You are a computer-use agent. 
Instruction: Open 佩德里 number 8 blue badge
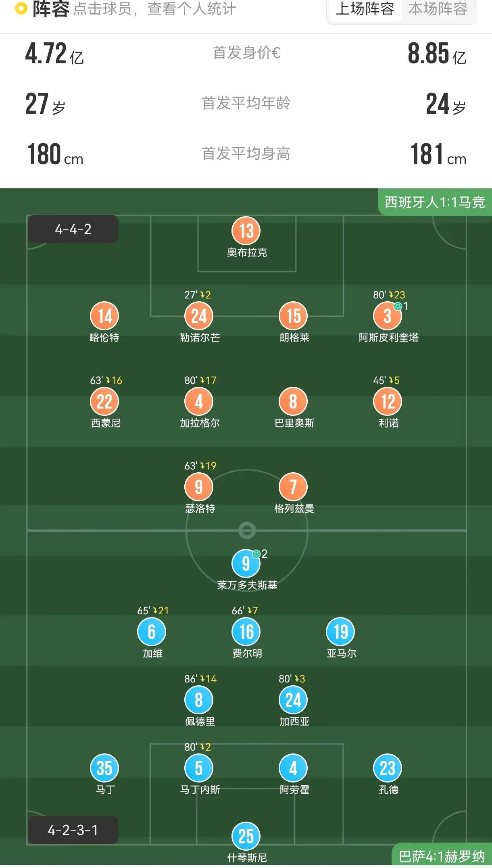click(199, 700)
